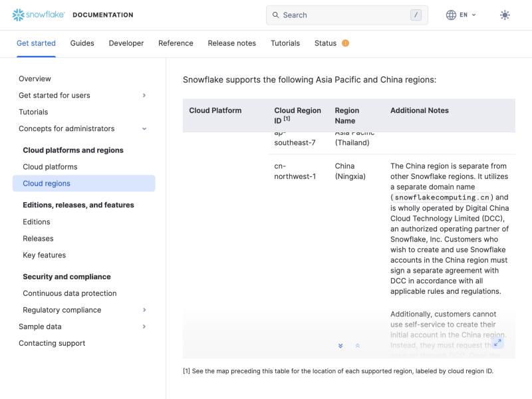Open Key features sidebar page

click(45, 255)
